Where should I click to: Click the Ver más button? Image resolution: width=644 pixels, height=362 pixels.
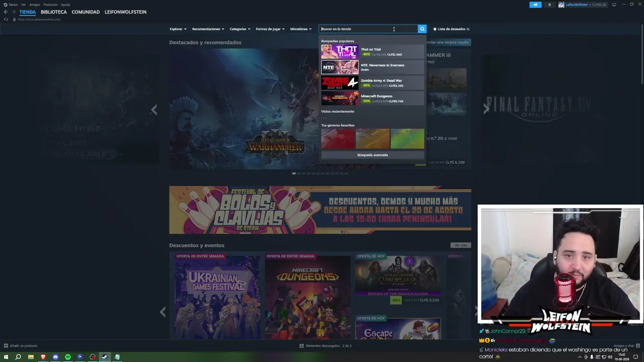click(x=461, y=245)
